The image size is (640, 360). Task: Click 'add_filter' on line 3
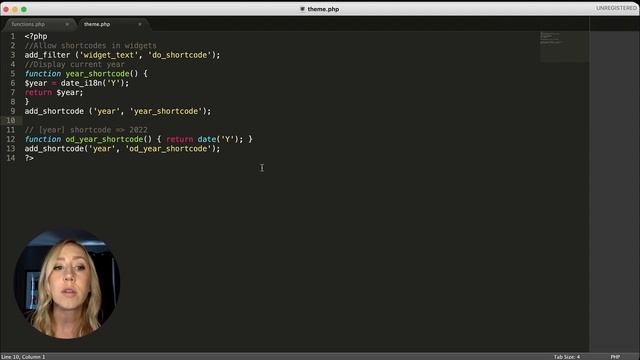pyautogui.click(x=47, y=55)
